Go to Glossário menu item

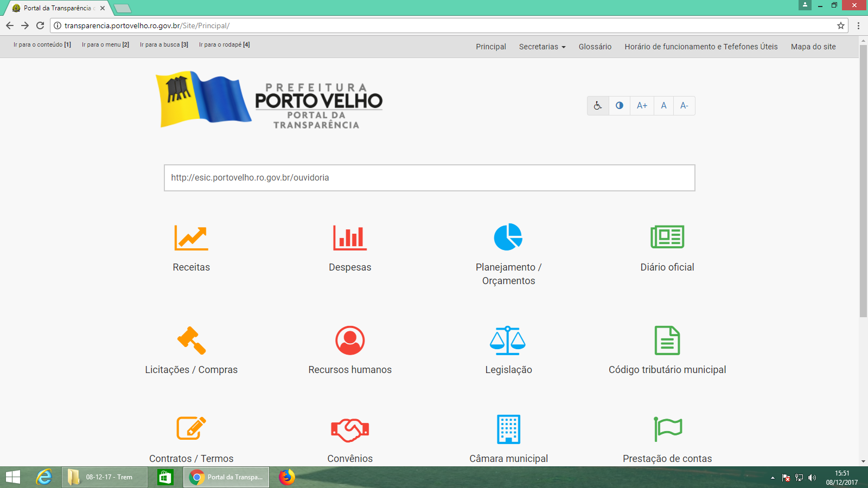tap(595, 47)
